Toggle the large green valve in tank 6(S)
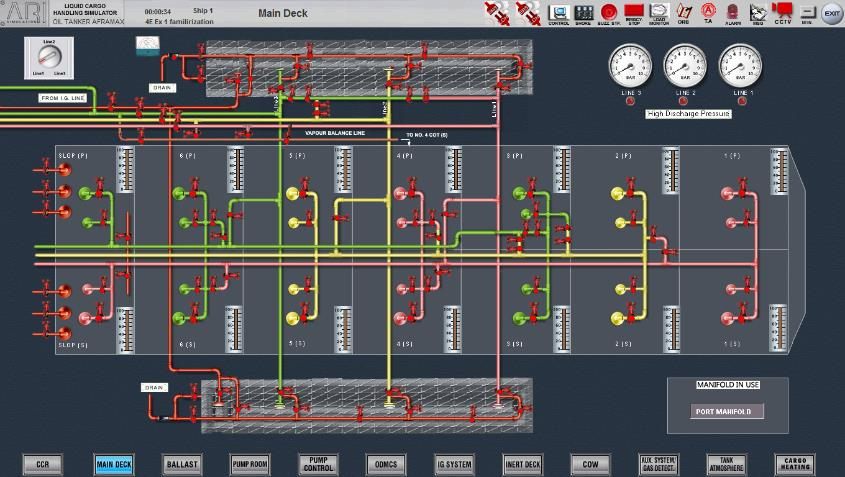The image size is (845, 477). point(179,318)
